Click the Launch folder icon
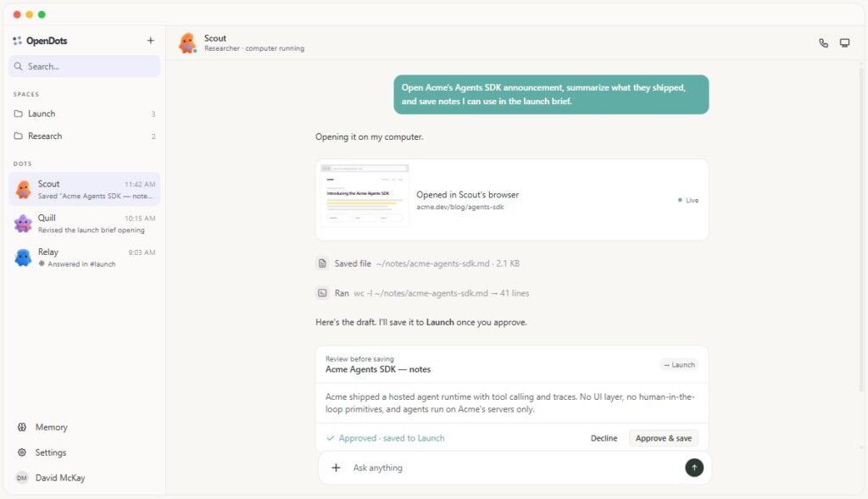 [x=19, y=114]
